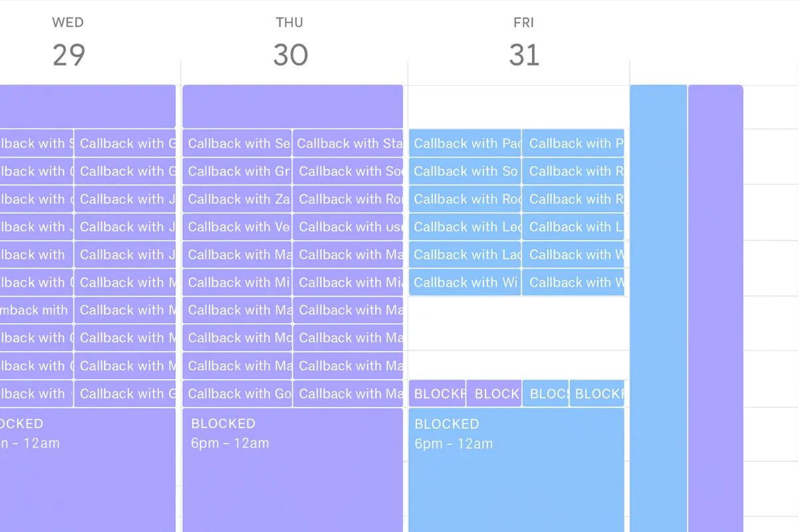Select the tall purple event at far right

[x=716, y=308]
